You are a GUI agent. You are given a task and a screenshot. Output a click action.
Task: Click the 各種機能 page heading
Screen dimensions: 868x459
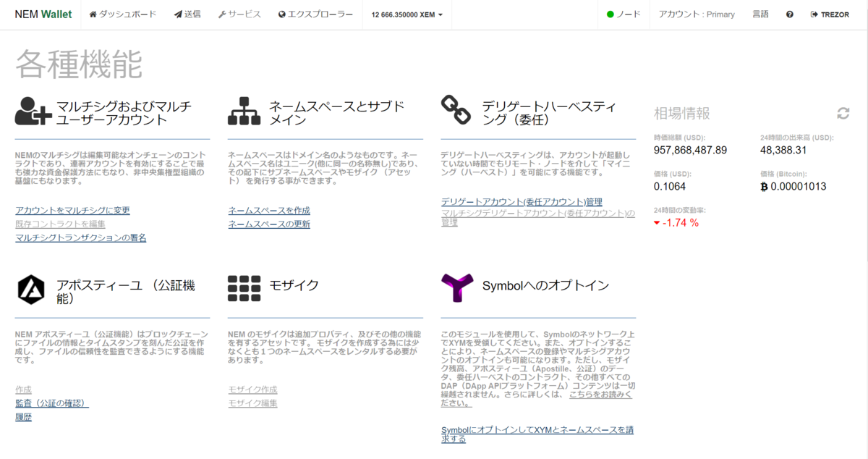point(79,64)
